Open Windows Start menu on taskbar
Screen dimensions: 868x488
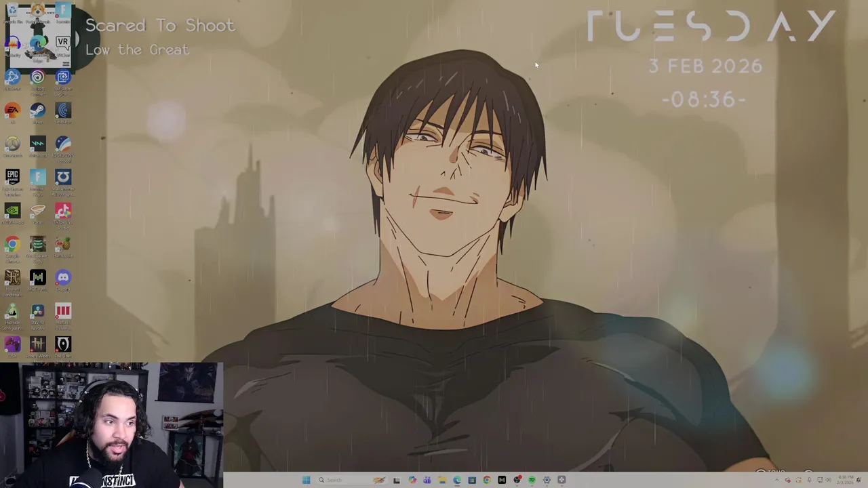307,480
